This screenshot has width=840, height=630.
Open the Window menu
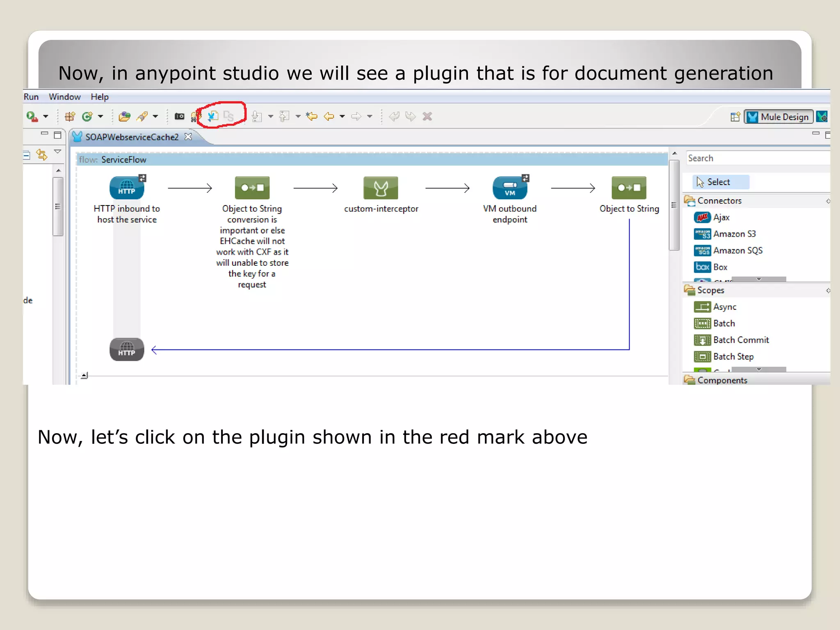point(65,97)
